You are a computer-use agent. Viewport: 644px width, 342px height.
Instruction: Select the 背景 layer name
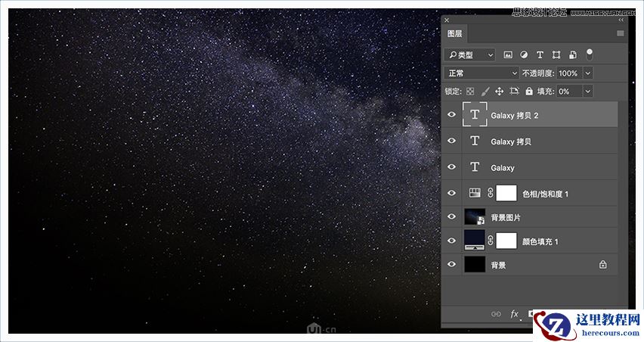click(499, 266)
